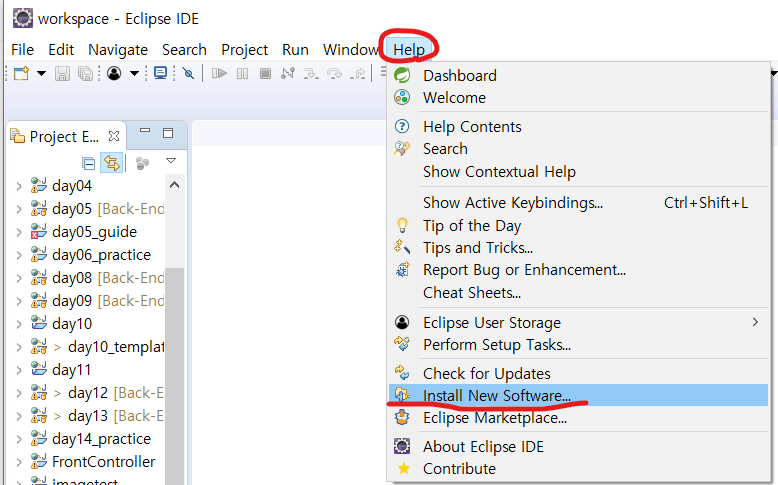Expand Eclipse User Storage submenu
The width and height of the screenshot is (778, 485).
pyautogui.click(x=578, y=323)
